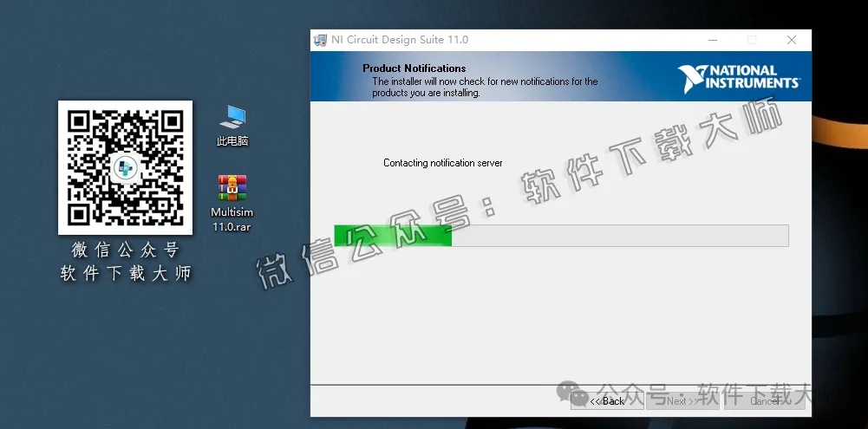Viewport: 868px width, 429px height.
Task: Click "The installer will now check" description text
Action: 485,87
